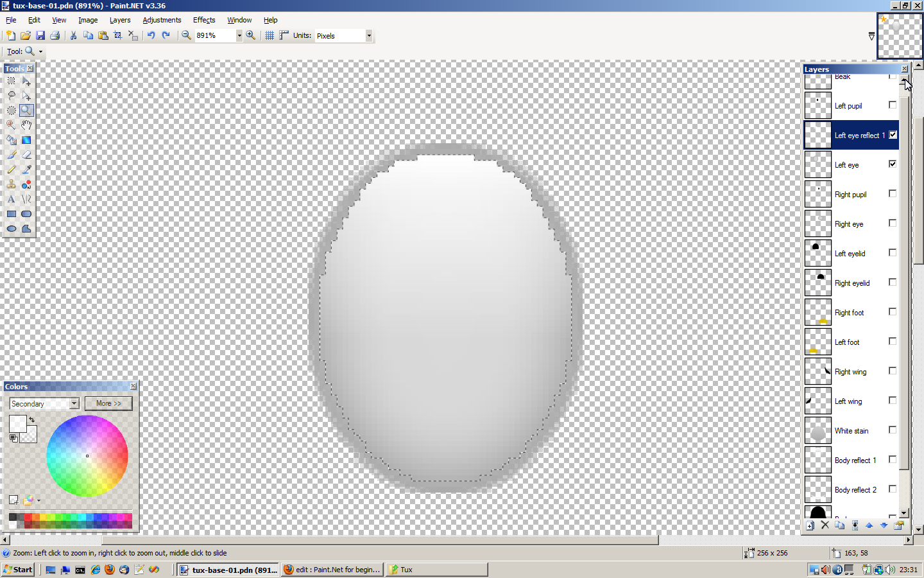Click the primary color swatch
Image resolution: width=924 pixels, height=578 pixels.
[17, 423]
